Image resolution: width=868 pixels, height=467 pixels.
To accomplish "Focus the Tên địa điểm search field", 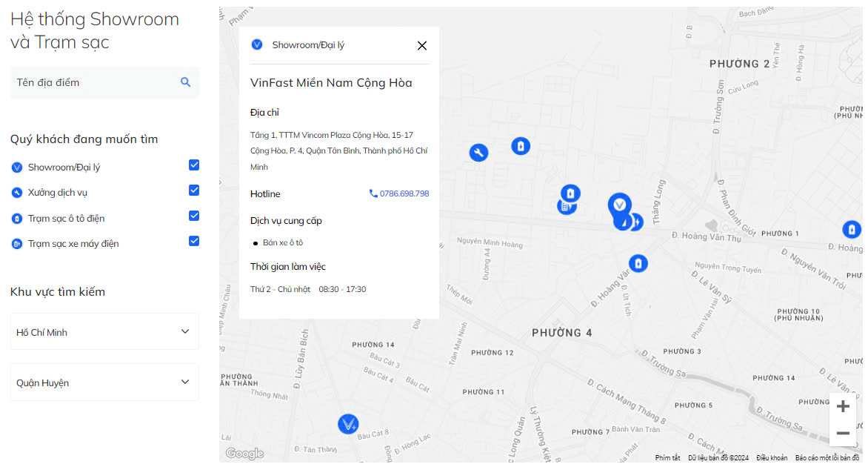I will click(93, 82).
